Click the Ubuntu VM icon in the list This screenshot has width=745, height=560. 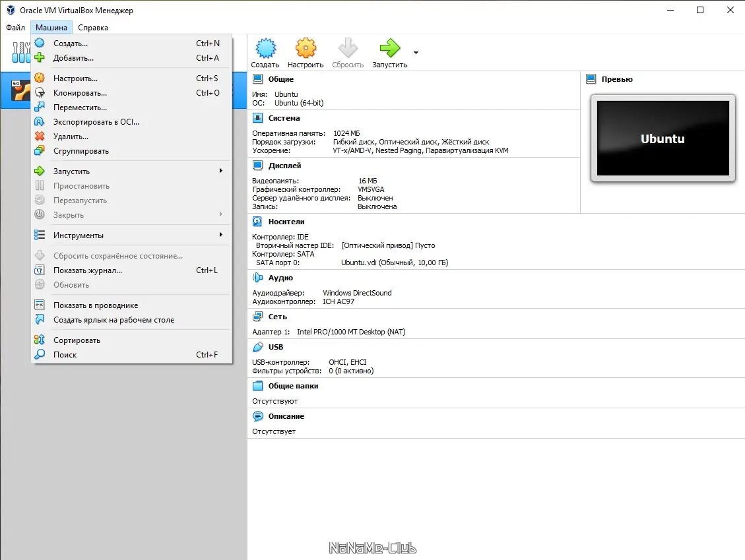click(x=21, y=90)
